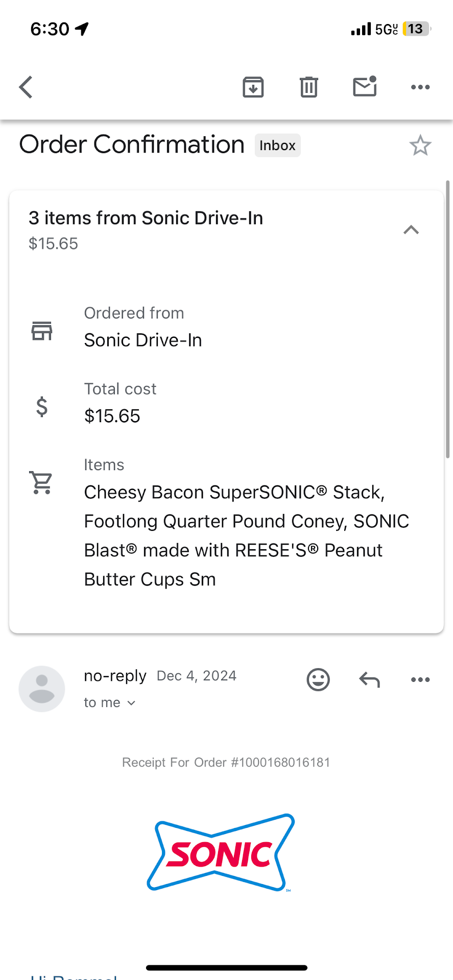This screenshot has width=453, height=980.
Task: Tap the Receipt For Order number text
Action: [x=226, y=763]
